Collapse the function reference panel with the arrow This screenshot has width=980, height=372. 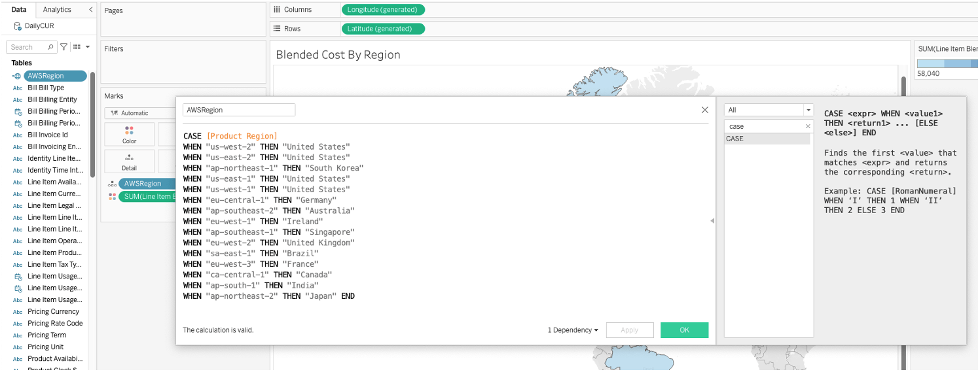tap(712, 221)
